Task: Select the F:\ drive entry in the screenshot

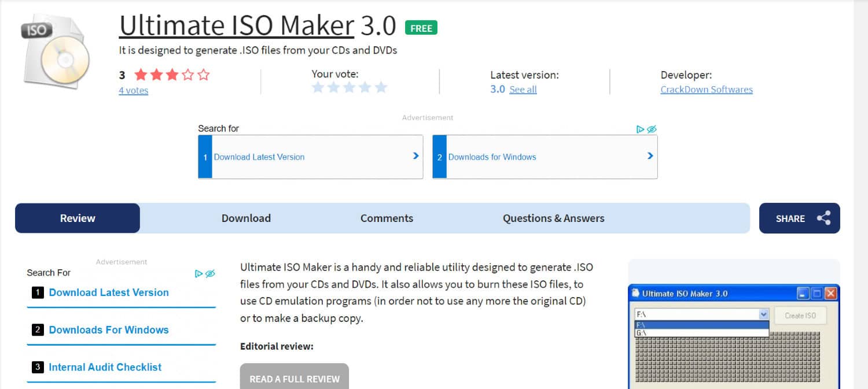Action: (701, 325)
